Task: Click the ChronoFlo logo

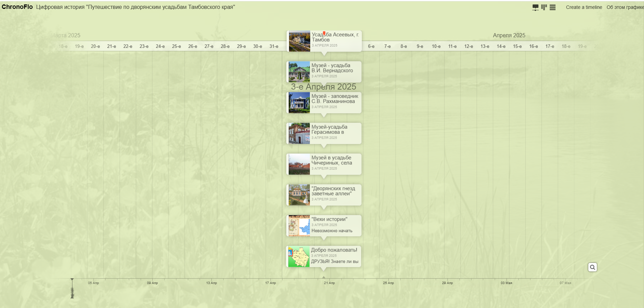Action: click(x=17, y=7)
